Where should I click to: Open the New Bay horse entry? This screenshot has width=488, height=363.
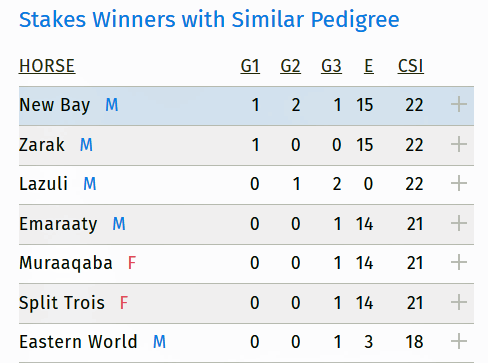pyautogui.click(x=55, y=105)
